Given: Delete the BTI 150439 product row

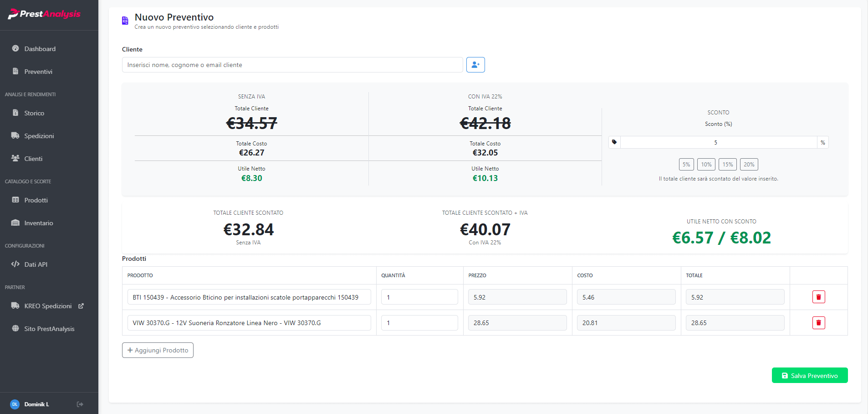Looking at the screenshot, I should [818, 297].
